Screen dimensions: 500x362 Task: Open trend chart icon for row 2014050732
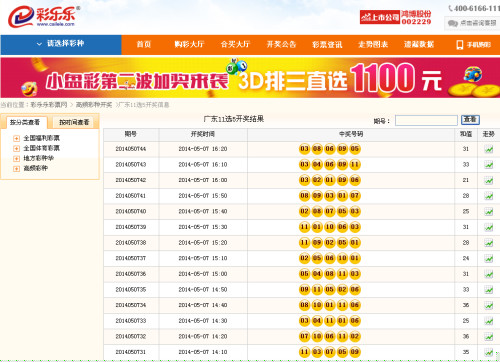[x=488, y=337]
